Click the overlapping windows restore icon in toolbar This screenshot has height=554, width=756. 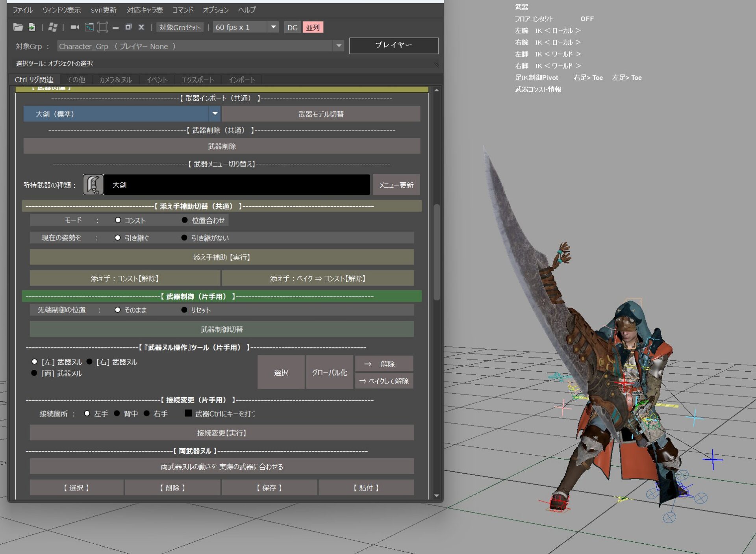pos(128,27)
